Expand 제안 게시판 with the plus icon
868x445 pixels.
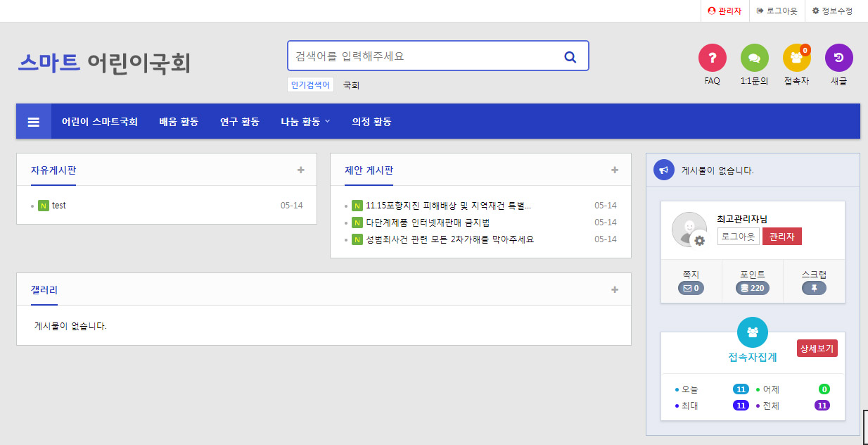tap(615, 170)
